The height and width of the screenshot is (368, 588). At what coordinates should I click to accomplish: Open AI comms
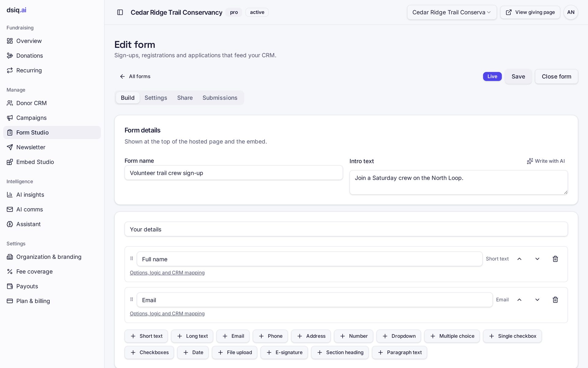coord(52,209)
